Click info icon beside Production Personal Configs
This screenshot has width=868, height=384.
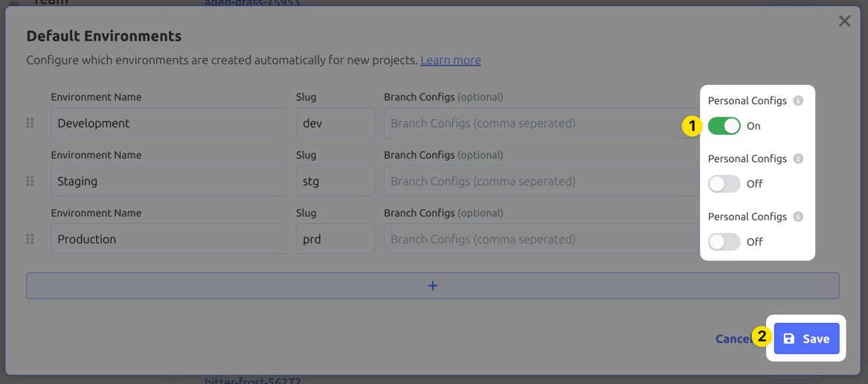click(797, 217)
